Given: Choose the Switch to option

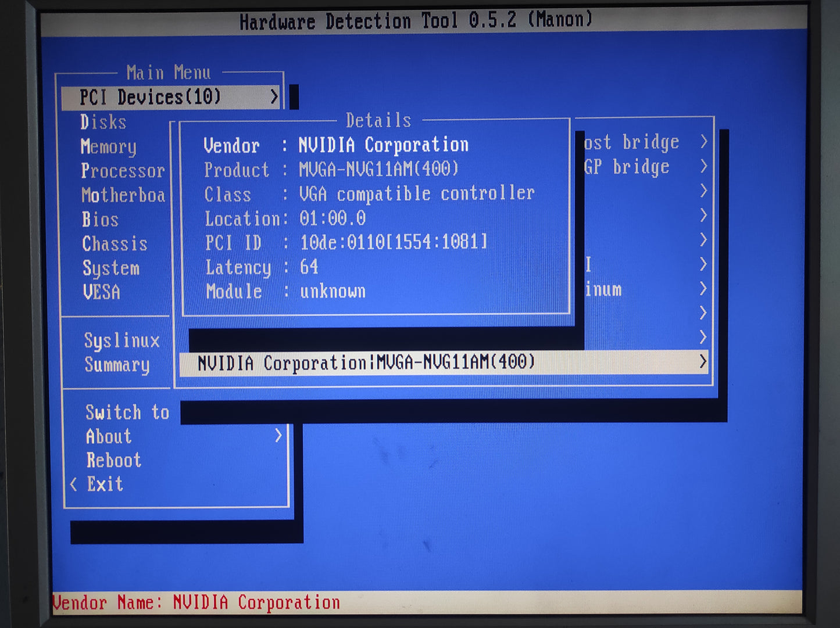Looking at the screenshot, I should click(x=127, y=412).
